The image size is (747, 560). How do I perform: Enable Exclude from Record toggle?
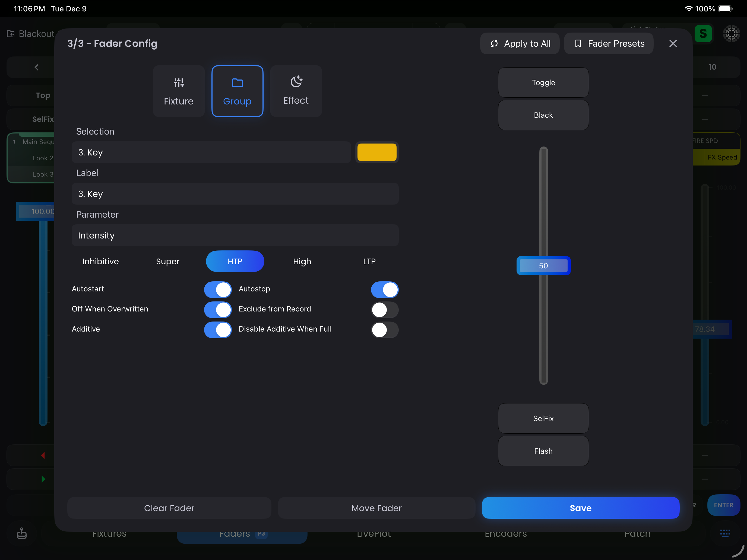click(385, 310)
